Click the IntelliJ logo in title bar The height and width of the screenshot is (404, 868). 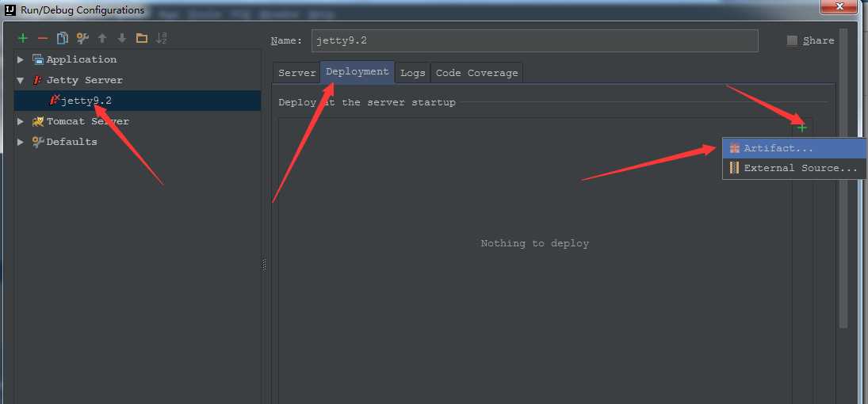[x=10, y=10]
